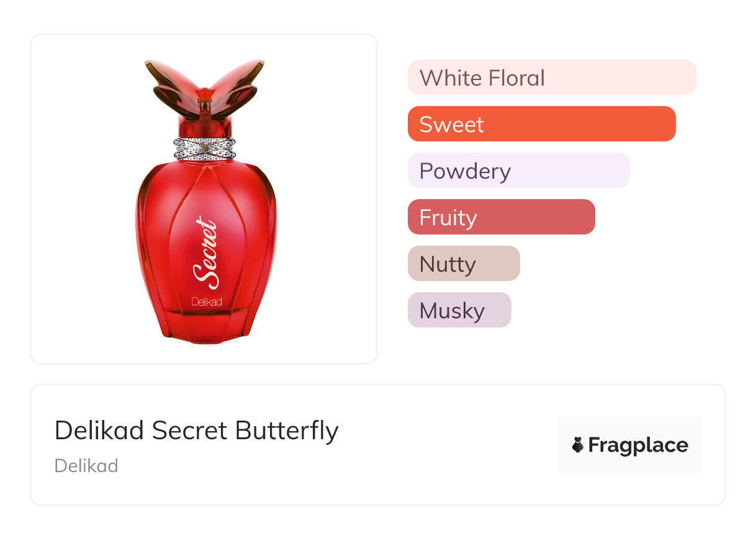Click the white Secret script on bottle
This screenshot has width=756, height=536.
click(x=206, y=253)
